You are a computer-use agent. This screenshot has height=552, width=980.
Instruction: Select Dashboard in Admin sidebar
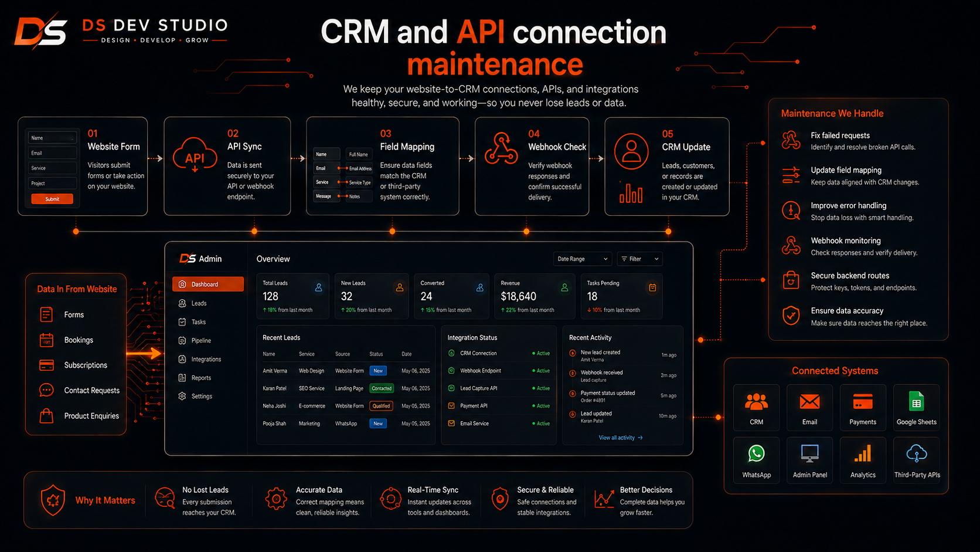208,284
